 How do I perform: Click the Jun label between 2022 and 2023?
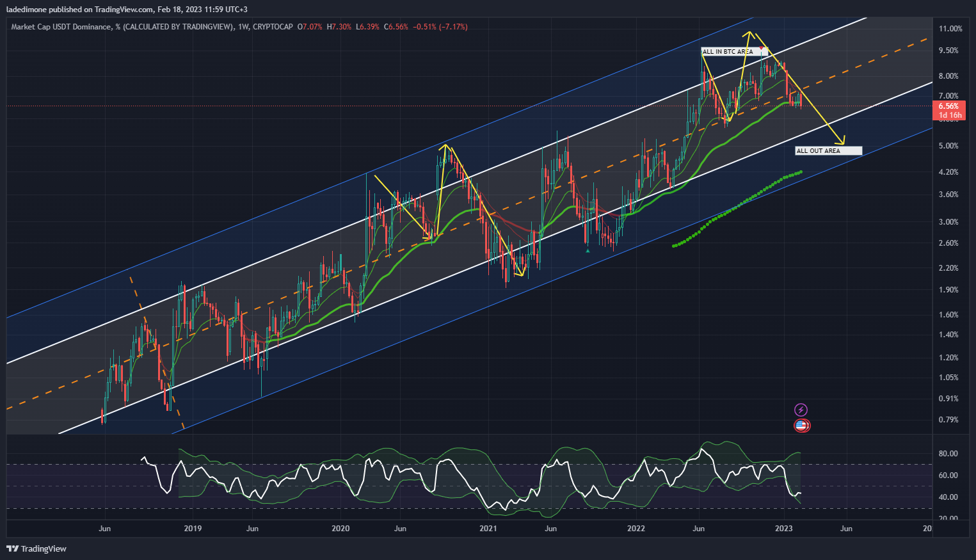(698, 529)
